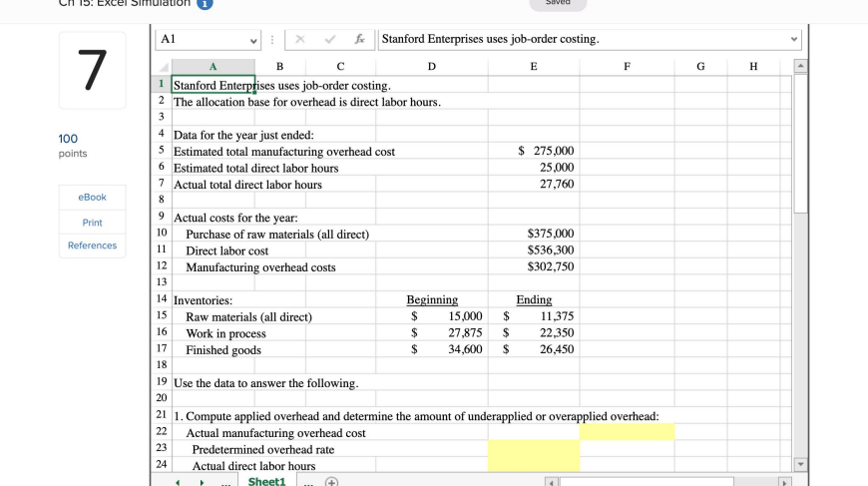Viewport: 868px width, 486px height.
Task: Open the Name Box dropdown showing A1
Action: click(x=253, y=40)
